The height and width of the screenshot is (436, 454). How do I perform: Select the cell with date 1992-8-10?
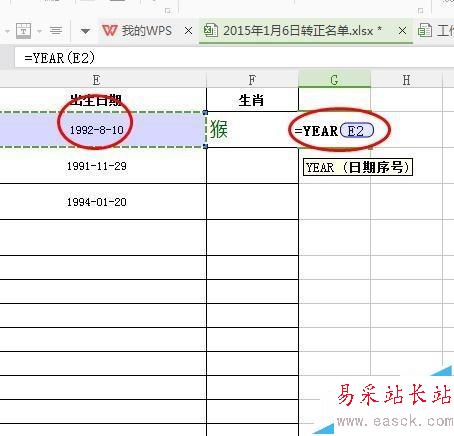tap(103, 130)
